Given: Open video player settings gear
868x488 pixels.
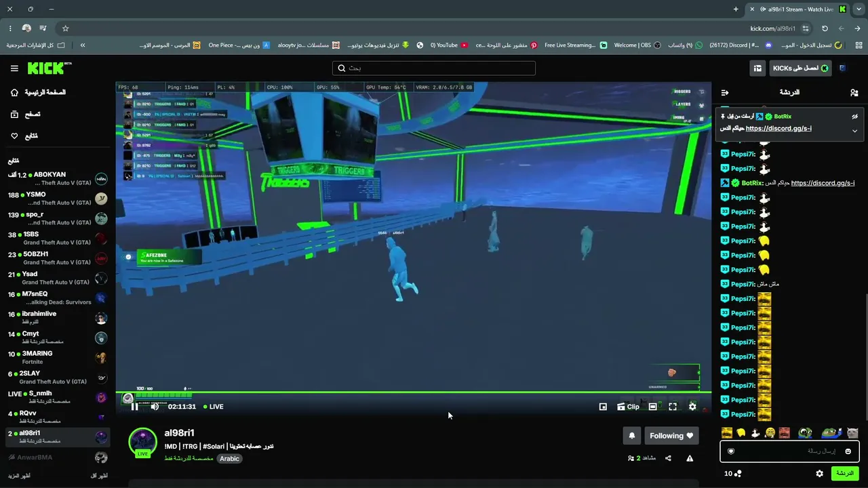Looking at the screenshot, I should [x=692, y=407].
